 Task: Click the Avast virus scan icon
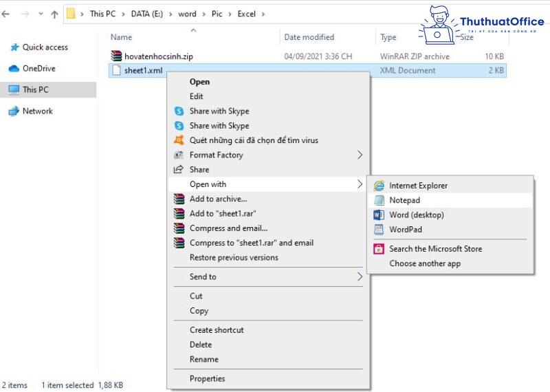[179, 140]
